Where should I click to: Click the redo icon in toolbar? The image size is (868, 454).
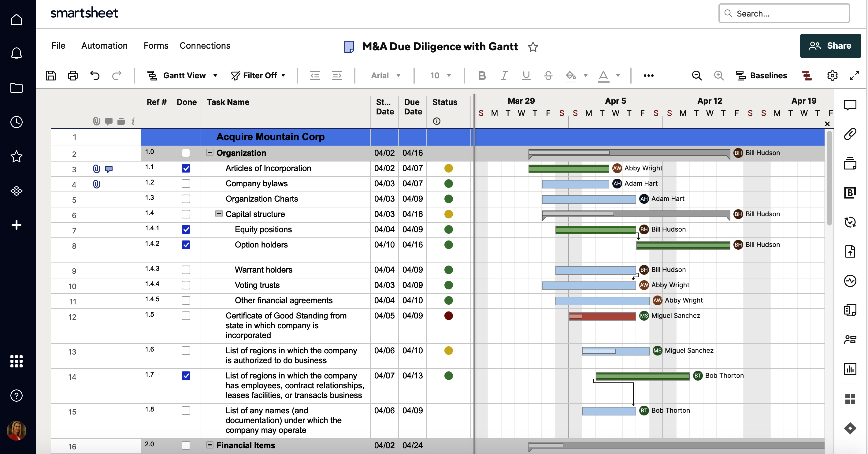pos(117,75)
